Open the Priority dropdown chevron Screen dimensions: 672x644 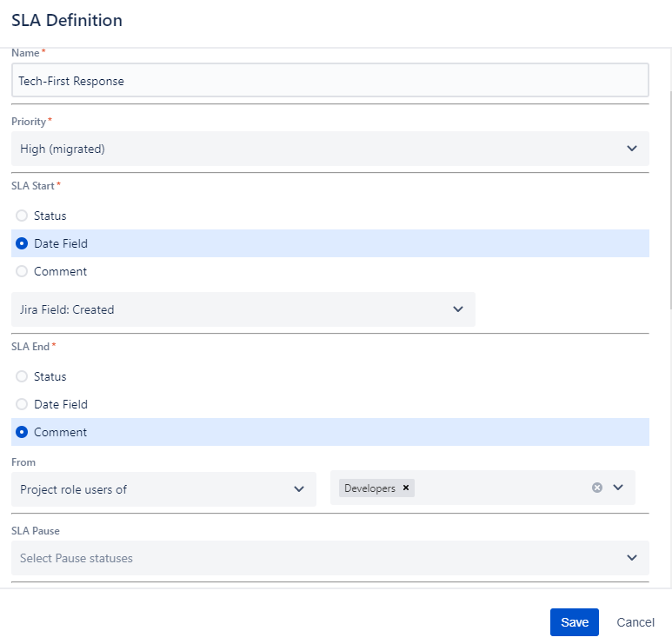[x=632, y=149]
